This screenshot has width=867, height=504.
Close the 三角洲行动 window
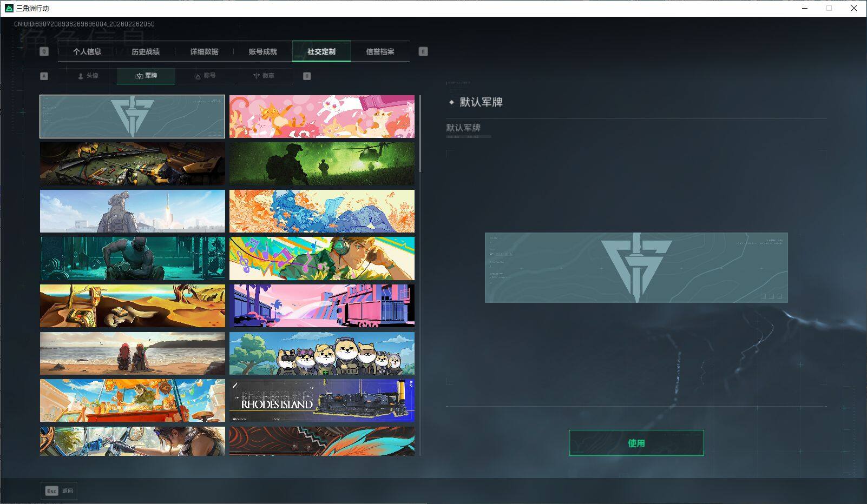click(854, 8)
